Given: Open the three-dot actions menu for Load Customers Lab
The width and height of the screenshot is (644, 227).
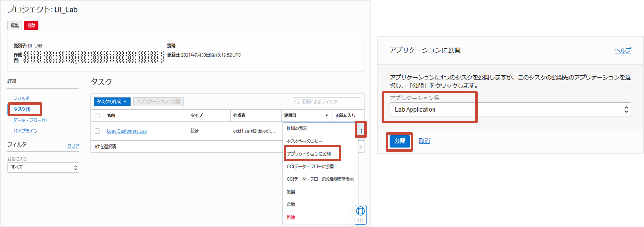Looking at the screenshot, I should click(361, 131).
